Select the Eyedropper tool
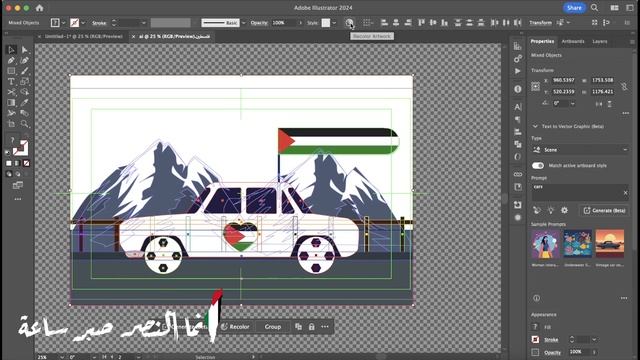 24,103
